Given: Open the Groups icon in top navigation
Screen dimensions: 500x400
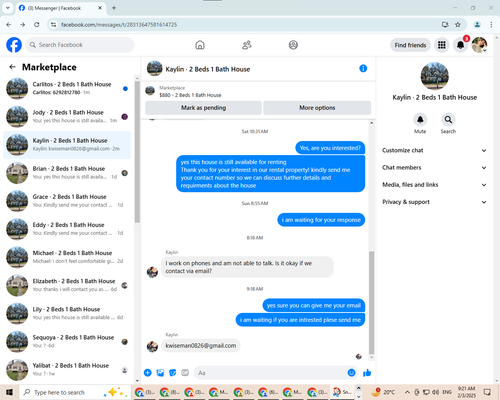Looking at the screenshot, I should (x=293, y=45).
